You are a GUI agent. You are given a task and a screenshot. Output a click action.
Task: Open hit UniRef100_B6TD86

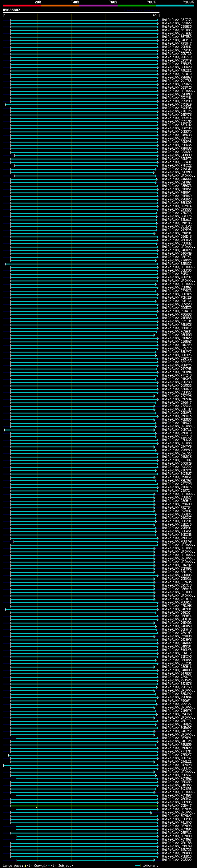177,30
